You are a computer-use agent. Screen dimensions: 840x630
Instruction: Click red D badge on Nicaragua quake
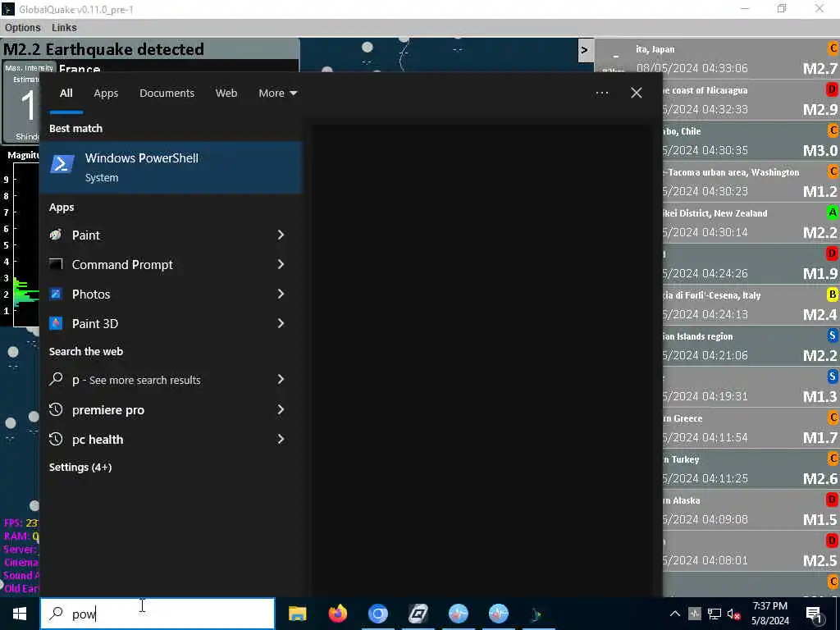[x=832, y=89]
